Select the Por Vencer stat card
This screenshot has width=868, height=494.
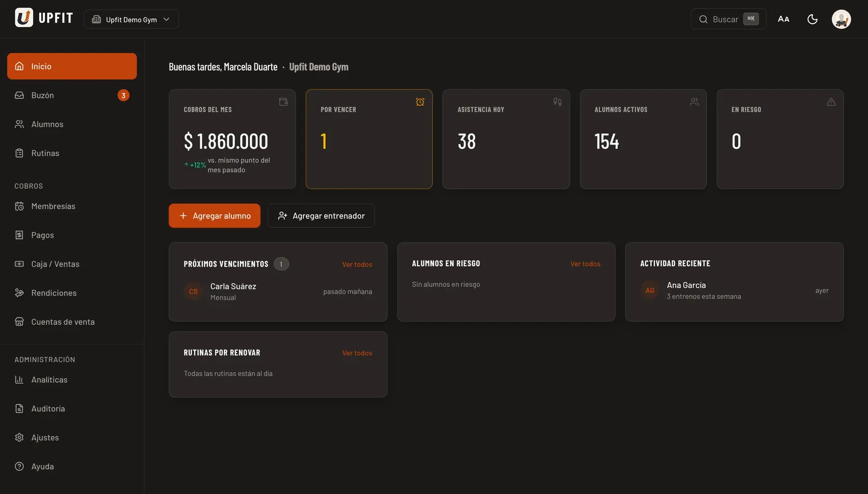pyautogui.click(x=369, y=139)
